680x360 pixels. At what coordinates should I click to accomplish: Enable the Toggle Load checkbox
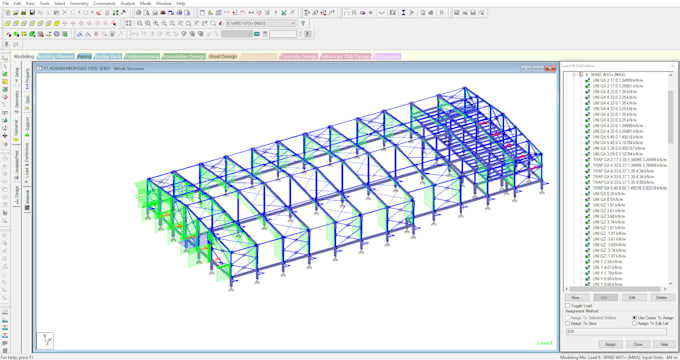[567, 306]
